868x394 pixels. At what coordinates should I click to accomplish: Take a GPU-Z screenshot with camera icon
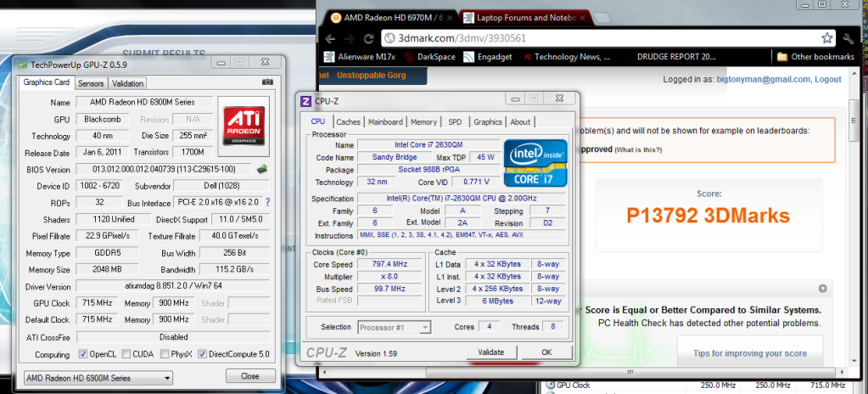[267, 82]
